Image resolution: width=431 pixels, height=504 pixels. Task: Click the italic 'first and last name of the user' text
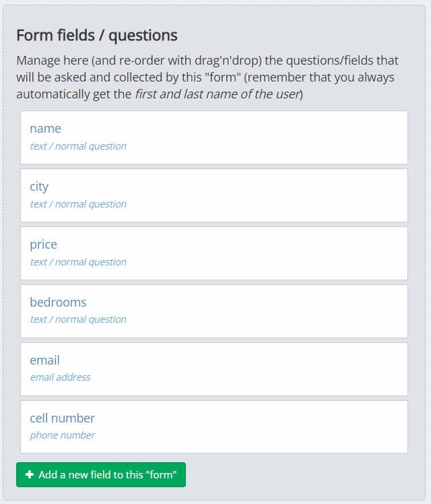point(217,94)
